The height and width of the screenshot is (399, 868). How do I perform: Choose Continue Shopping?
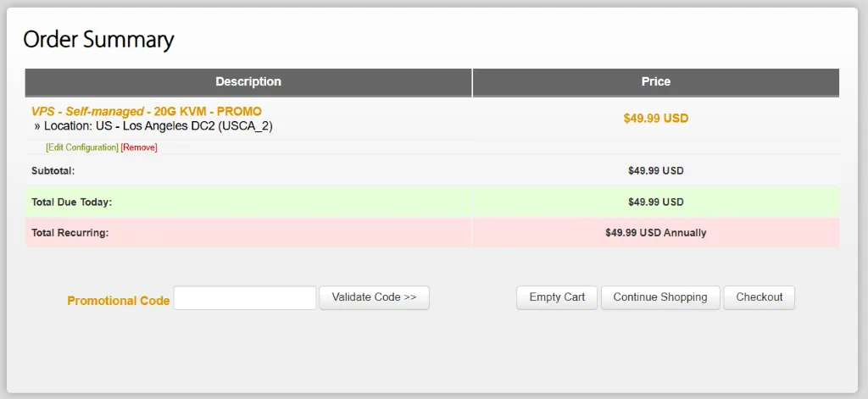point(660,297)
